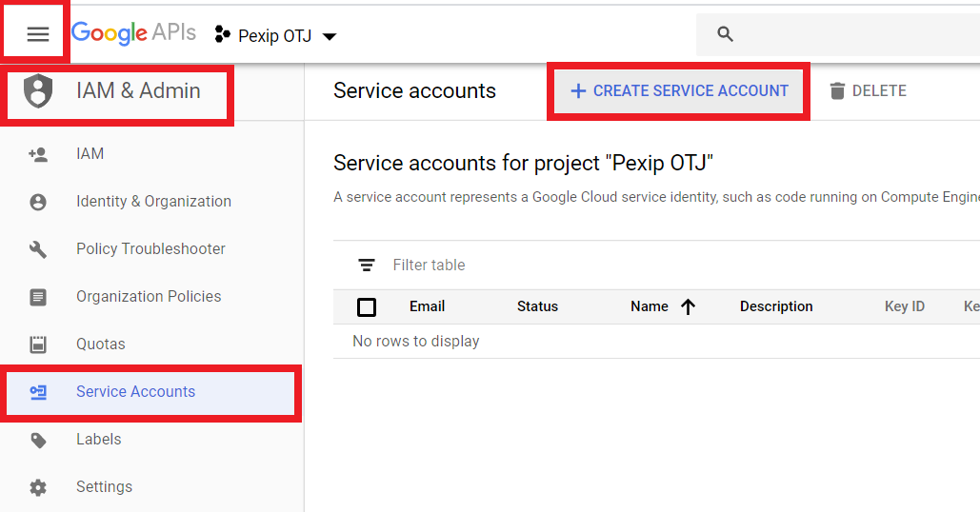Screen dimensions: 980x512
Task: Select Service Accounts in sidebar
Action: [135, 392]
